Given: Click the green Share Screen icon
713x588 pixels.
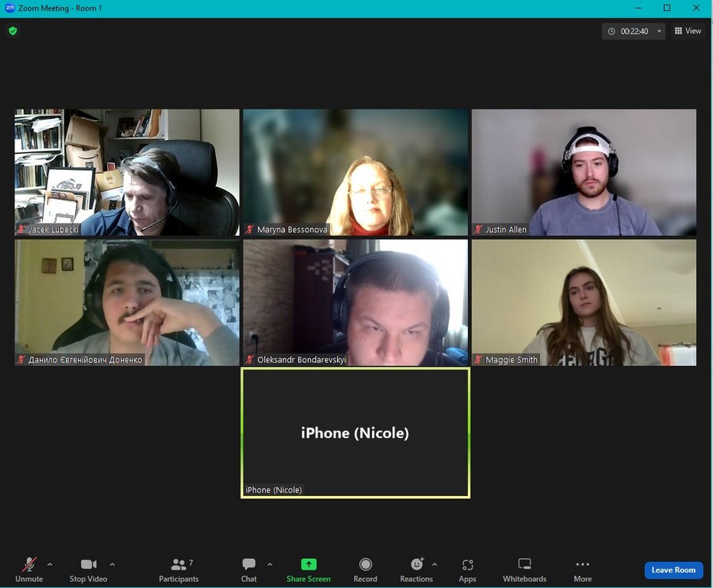Looking at the screenshot, I should 309,564.
